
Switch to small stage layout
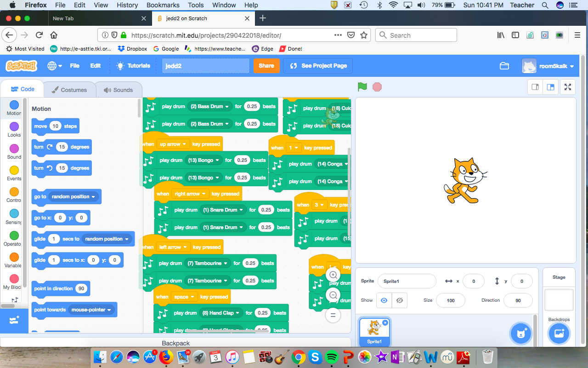[x=535, y=87]
